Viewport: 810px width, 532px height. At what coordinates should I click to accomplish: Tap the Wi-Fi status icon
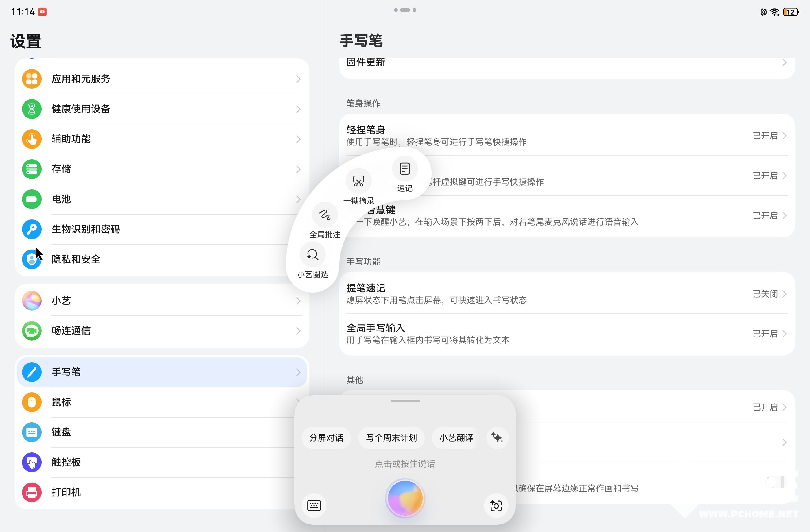coord(774,12)
